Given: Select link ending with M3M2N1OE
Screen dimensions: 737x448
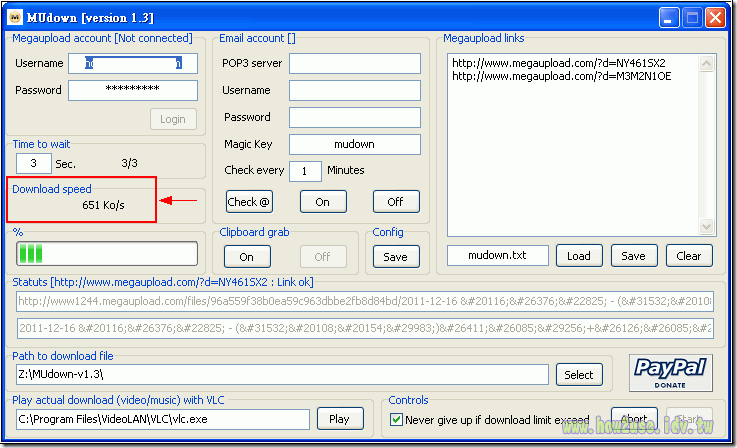Looking at the screenshot, I should click(561, 76).
